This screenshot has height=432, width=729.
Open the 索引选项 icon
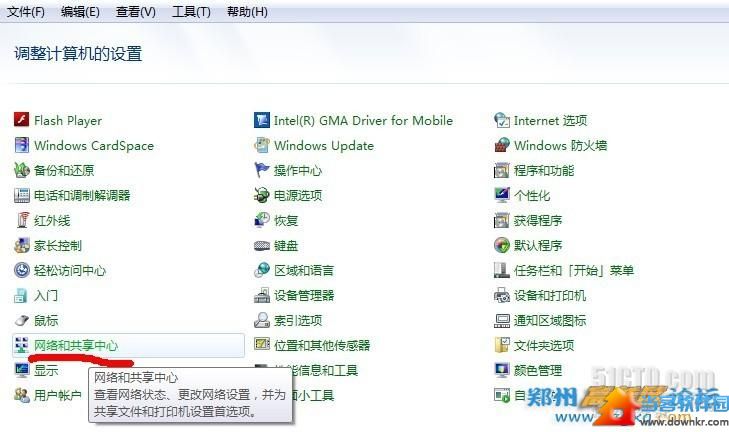262,320
